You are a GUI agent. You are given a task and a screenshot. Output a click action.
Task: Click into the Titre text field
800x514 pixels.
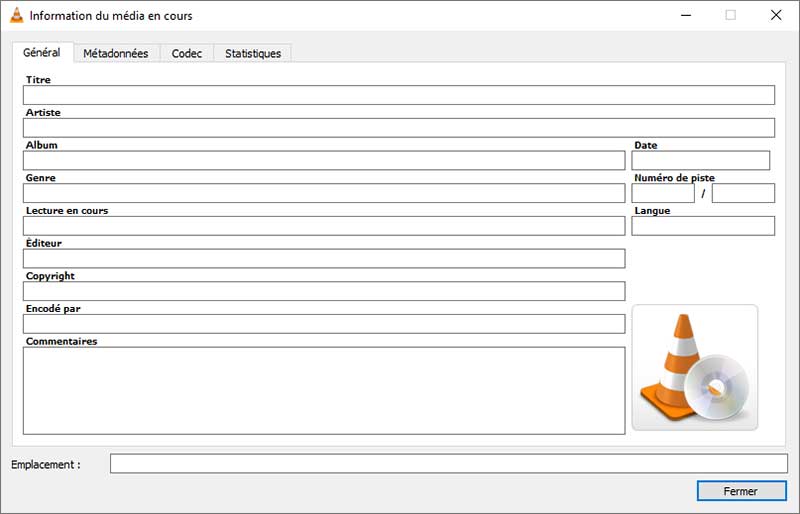[398, 95]
